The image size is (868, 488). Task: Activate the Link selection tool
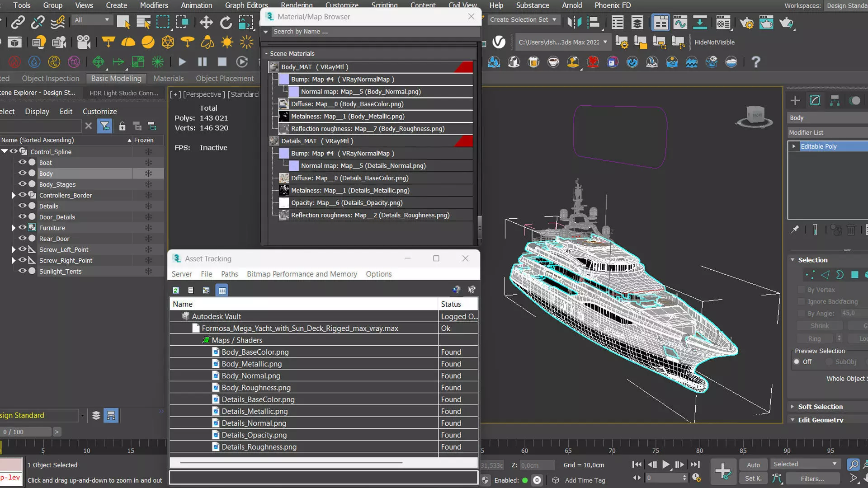pos(18,22)
